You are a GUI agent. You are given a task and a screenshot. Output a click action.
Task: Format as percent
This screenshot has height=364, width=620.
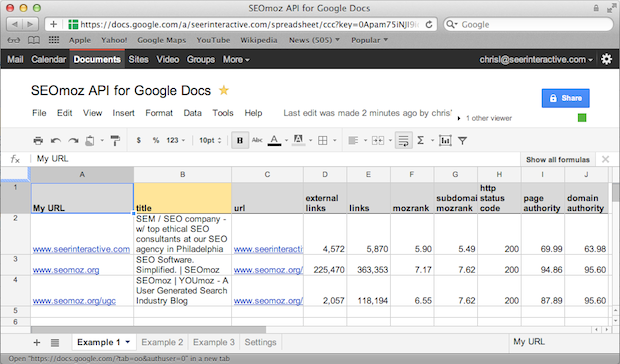pyautogui.click(x=156, y=140)
